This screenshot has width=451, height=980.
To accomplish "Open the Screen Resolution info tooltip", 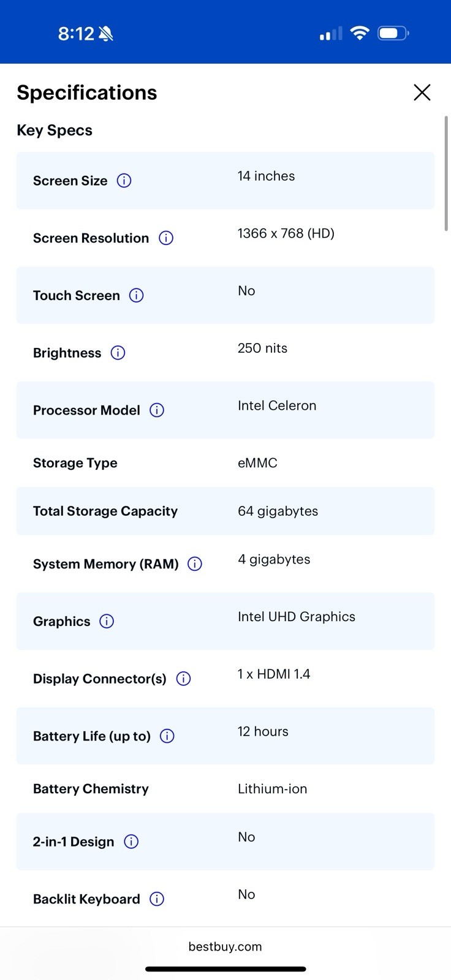I will [166, 238].
